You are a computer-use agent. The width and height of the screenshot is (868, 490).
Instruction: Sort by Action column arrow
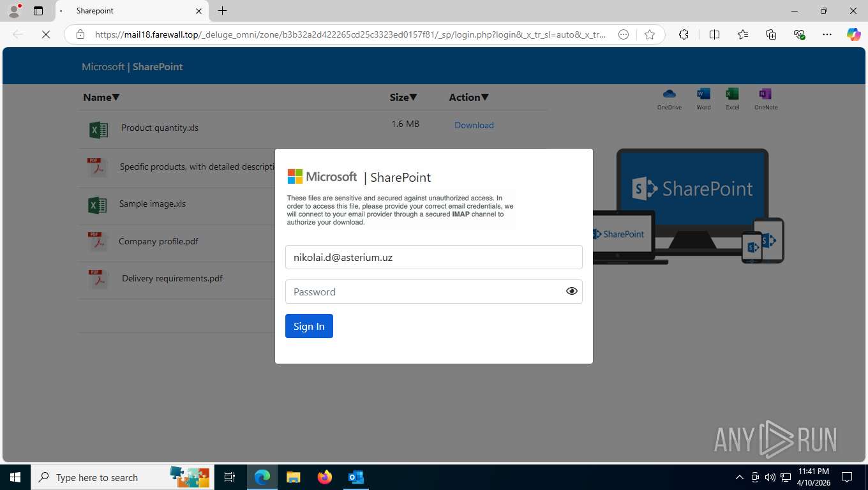(x=485, y=98)
